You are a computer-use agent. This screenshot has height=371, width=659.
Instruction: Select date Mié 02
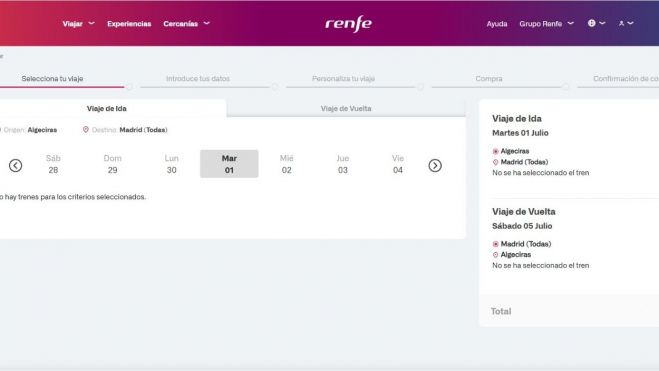click(287, 164)
